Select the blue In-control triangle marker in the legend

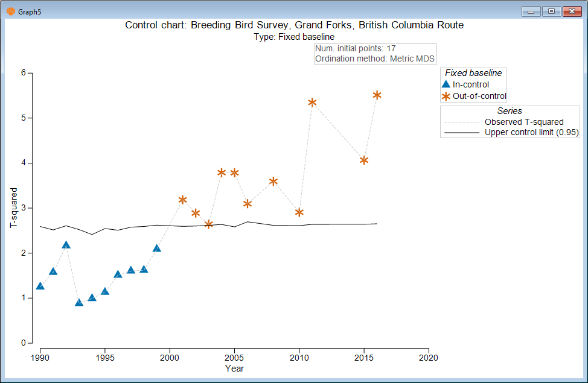pos(445,84)
